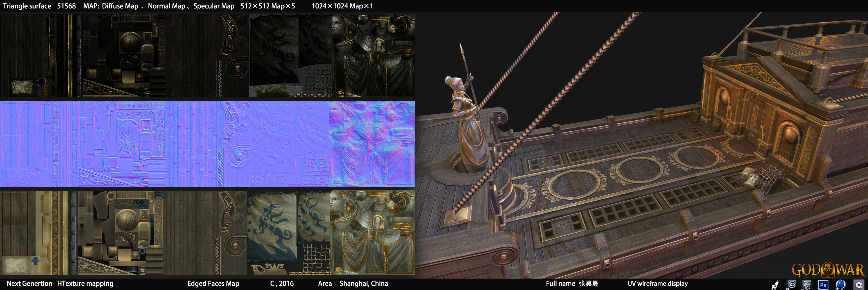The height and width of the screenshot is (290, 868).
Task: Select the normal map flag and net tile
Action: (289, 144)
